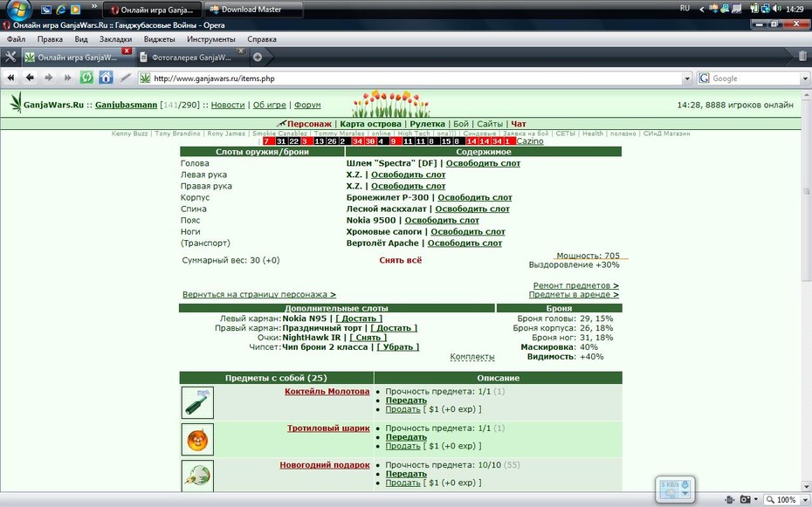The height and width of the screenshot is (507, 812).
Task: Click the New Year gift item image
Action: (197, 475)
